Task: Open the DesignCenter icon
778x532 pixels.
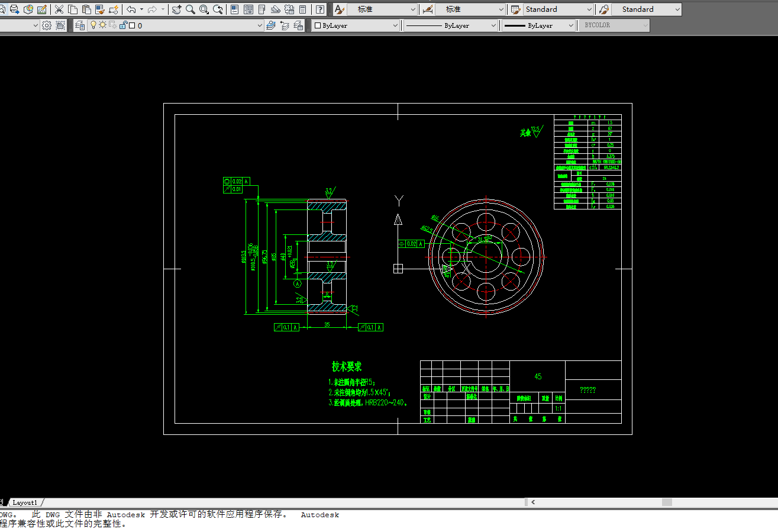Action: (248, 9)
